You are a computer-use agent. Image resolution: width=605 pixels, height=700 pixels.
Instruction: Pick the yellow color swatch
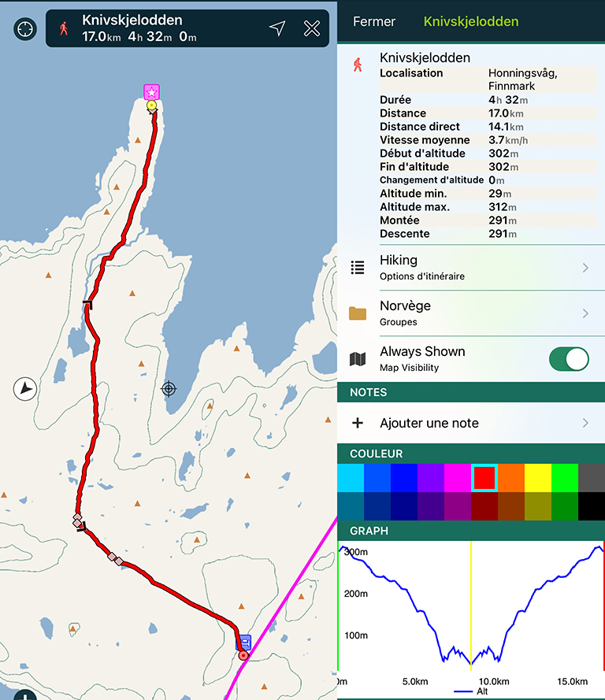coord(537,478)
